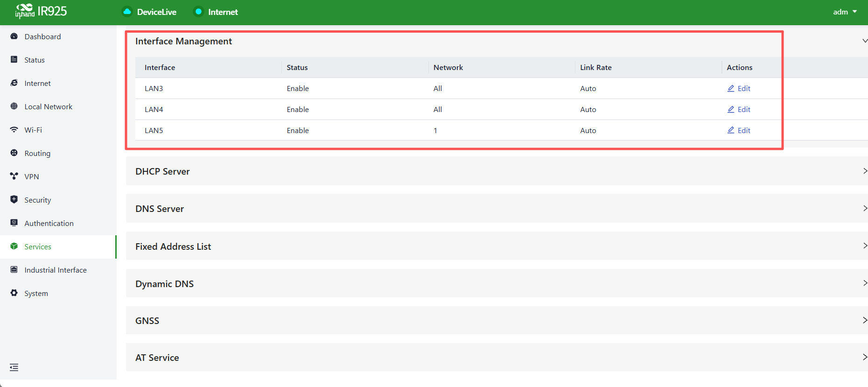Viewport: 868px width, 387px height.
Task: Click the Status sidebar icon
Action: [x=14, y=60]
